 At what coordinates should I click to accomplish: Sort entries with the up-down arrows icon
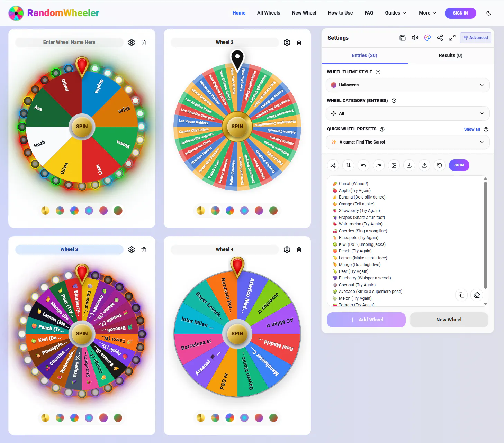[x=348, y=165]
